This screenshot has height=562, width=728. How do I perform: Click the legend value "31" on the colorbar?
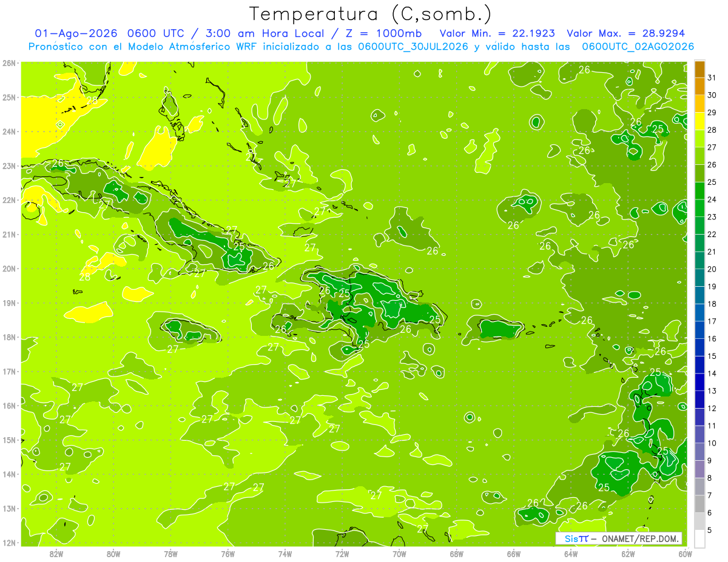(x=712, y=78)
